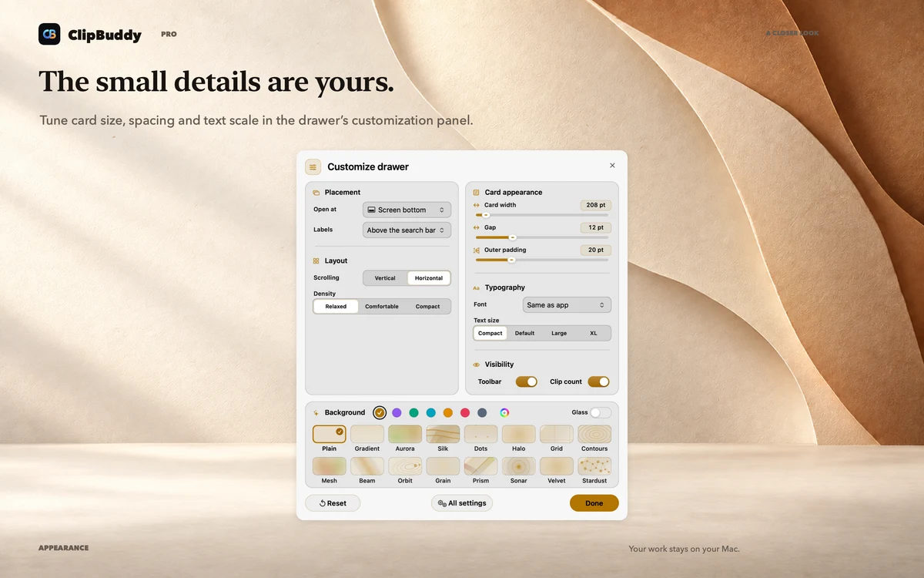
Task: Toggle the Clip count switch
Action: 598,381
